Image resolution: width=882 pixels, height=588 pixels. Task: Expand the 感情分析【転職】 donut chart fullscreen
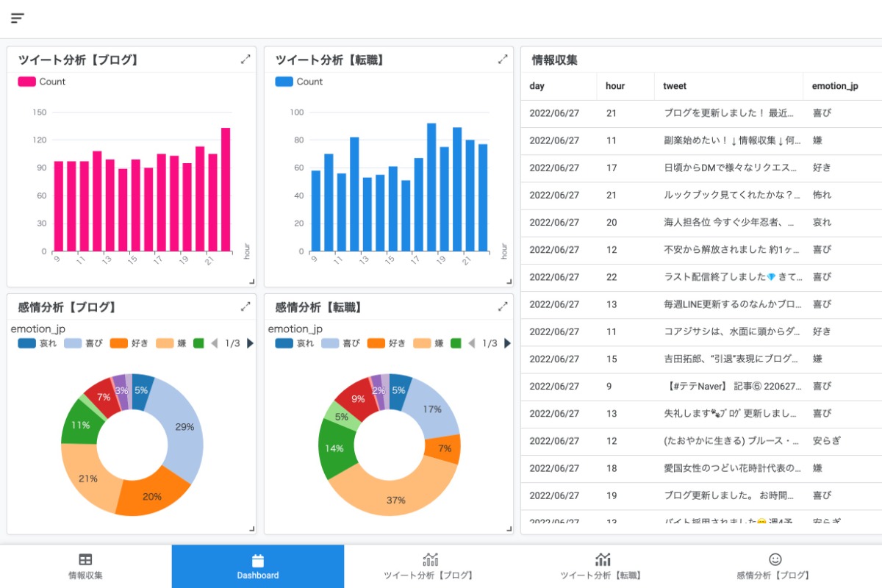tap(503, 306)
